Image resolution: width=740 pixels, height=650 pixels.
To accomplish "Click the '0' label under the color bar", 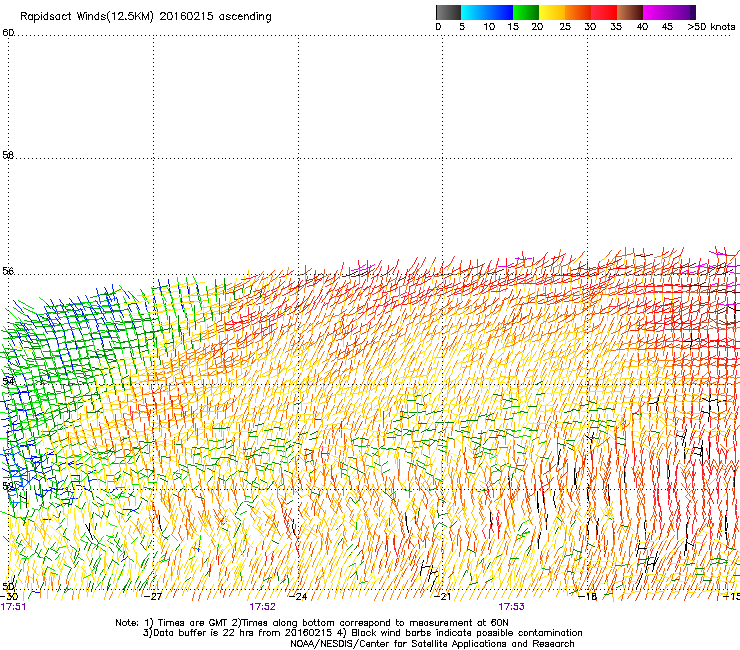I will 438,27.
